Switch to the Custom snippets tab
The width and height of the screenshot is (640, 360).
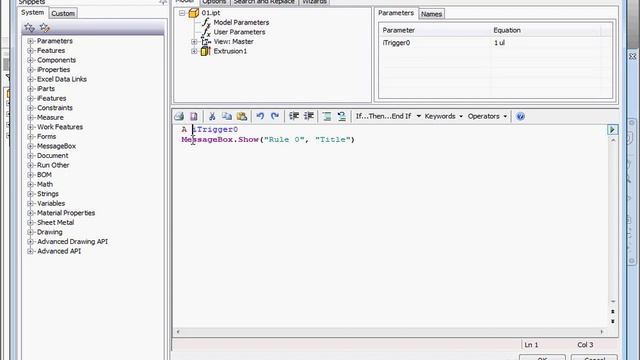point(63,13)
